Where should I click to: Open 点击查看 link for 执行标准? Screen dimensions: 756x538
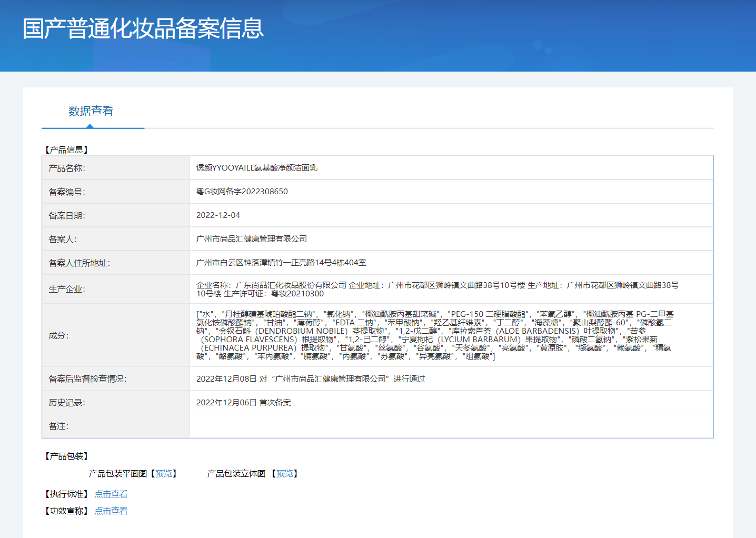(x=111, y=494)
